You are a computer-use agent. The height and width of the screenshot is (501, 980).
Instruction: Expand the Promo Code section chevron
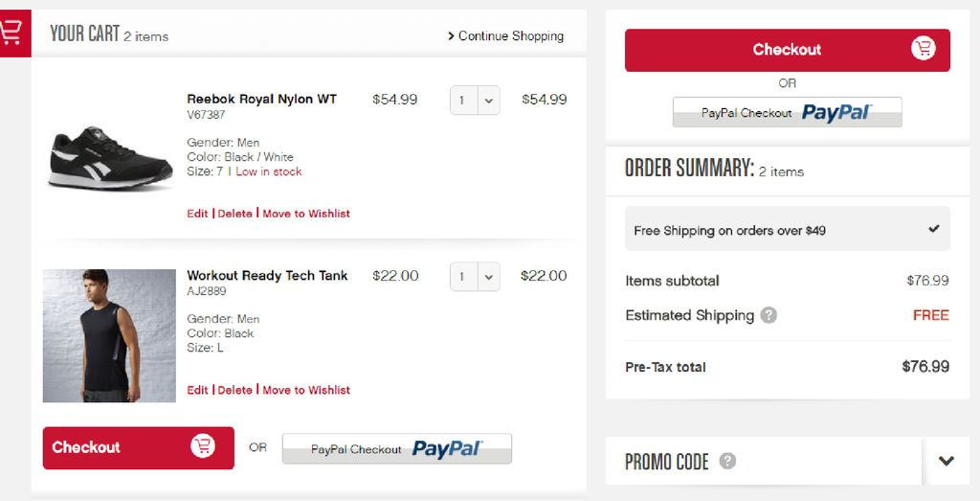947,461
